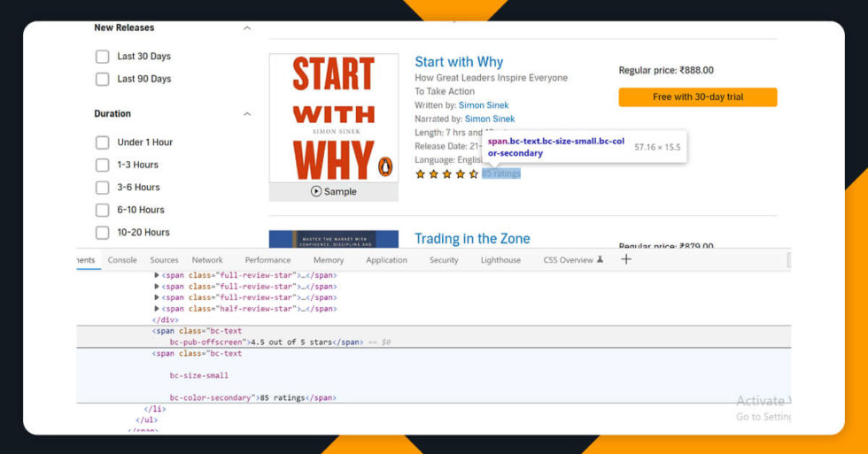
Task: Expand the second full-review-star span node
Action: pos(157,287)
